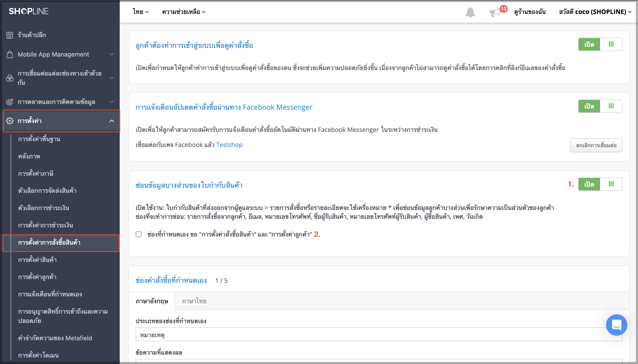Viewport: 638px width, 364px height.
Task: Open การตั้งค่าลูกค้า in sidebar
Action: pos(37,277)
